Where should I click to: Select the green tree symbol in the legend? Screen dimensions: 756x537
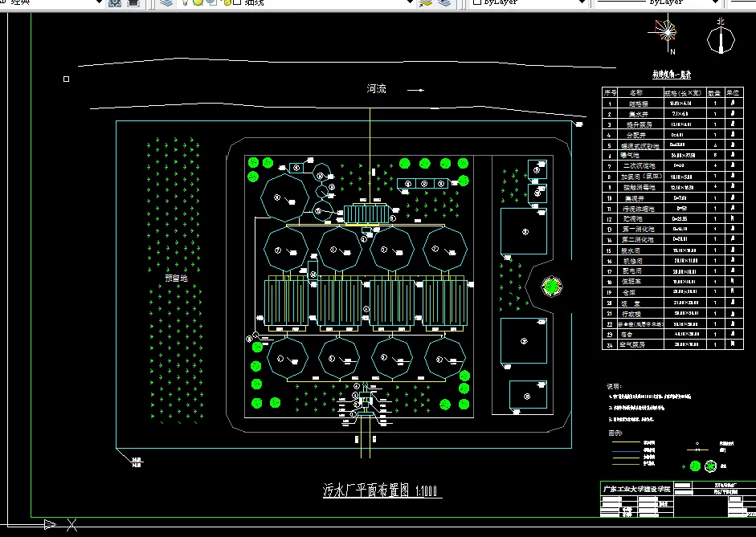point(695,466)
